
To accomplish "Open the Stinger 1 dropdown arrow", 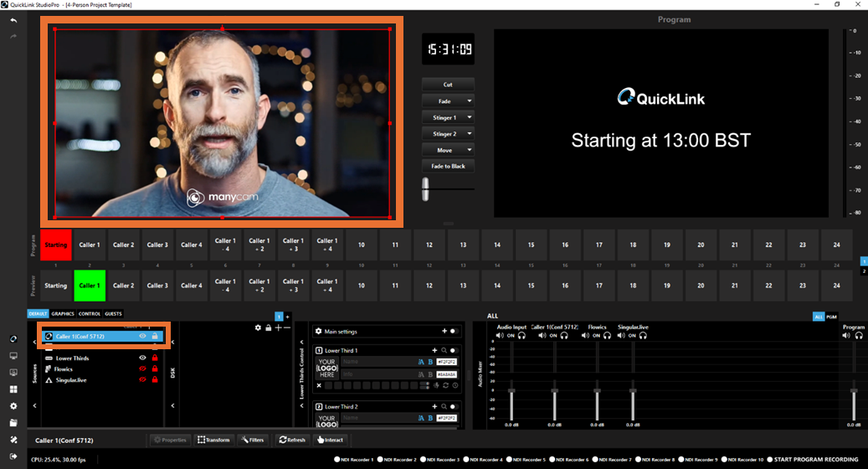I will coord(470,117).
